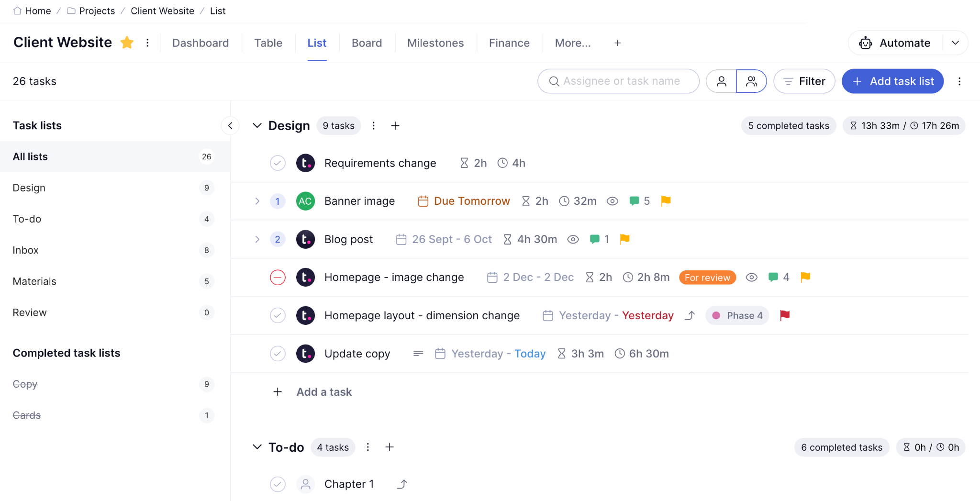This screenshot has width=980, height=501.
Task: Click the Add task list button
Action: click(x=892, y=81)
